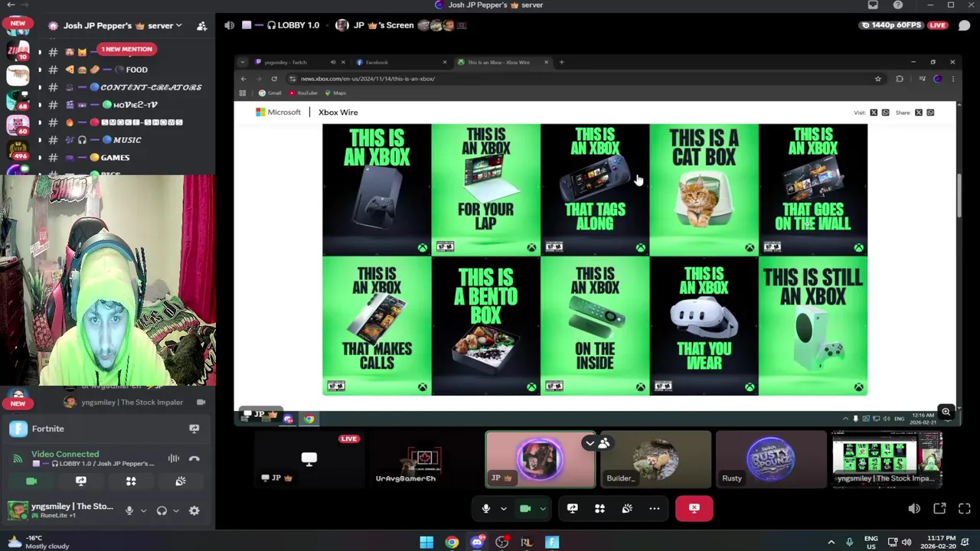Open the SMOKE-SHOWS channel

point(126,122)
